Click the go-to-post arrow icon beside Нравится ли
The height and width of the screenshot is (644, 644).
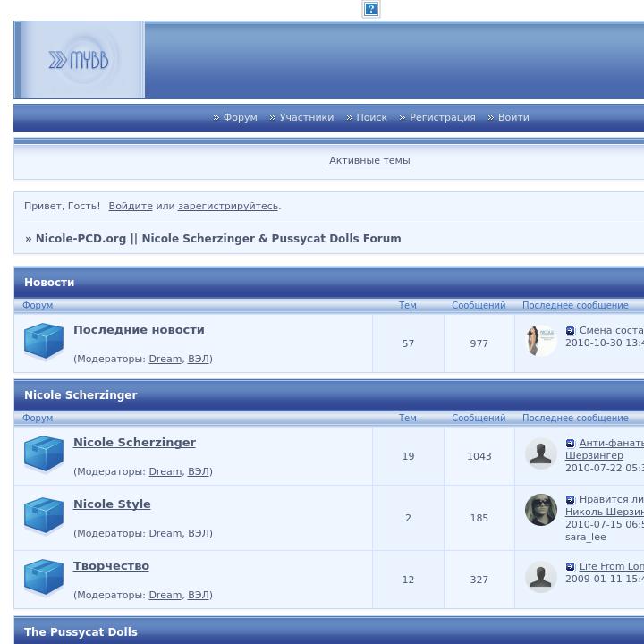pyautogui.click(x=571, y=499)
